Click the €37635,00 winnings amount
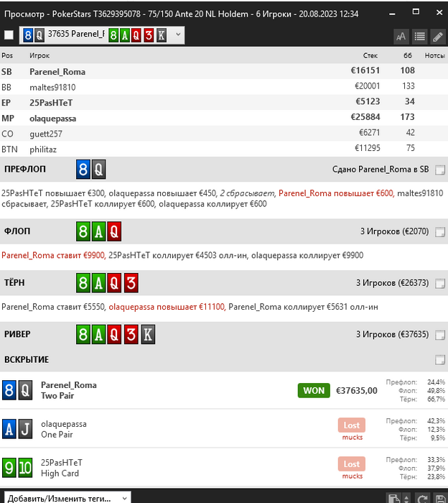Image resolution: width=448 pixels, height=503 pixels. pos(356,391)
